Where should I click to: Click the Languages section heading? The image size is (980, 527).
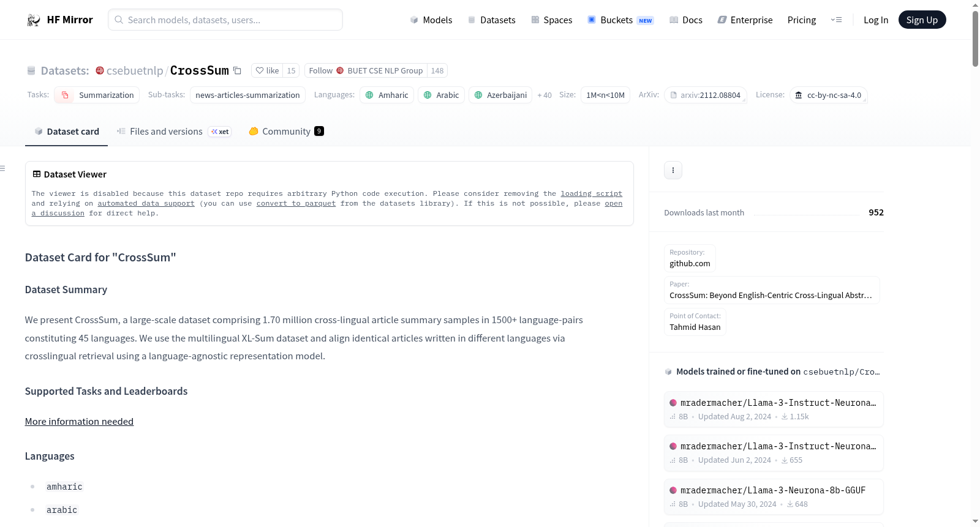click(x=50, y=456)
